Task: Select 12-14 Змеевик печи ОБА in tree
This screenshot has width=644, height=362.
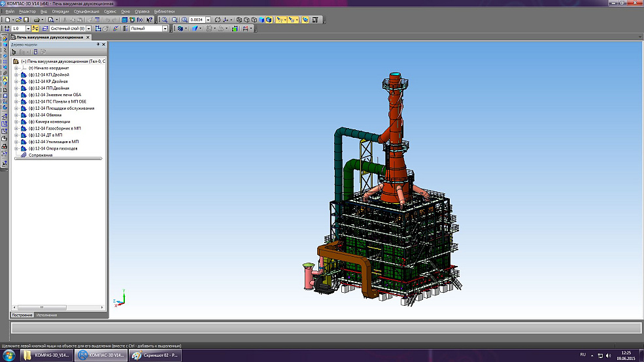Action: [55, 95]
